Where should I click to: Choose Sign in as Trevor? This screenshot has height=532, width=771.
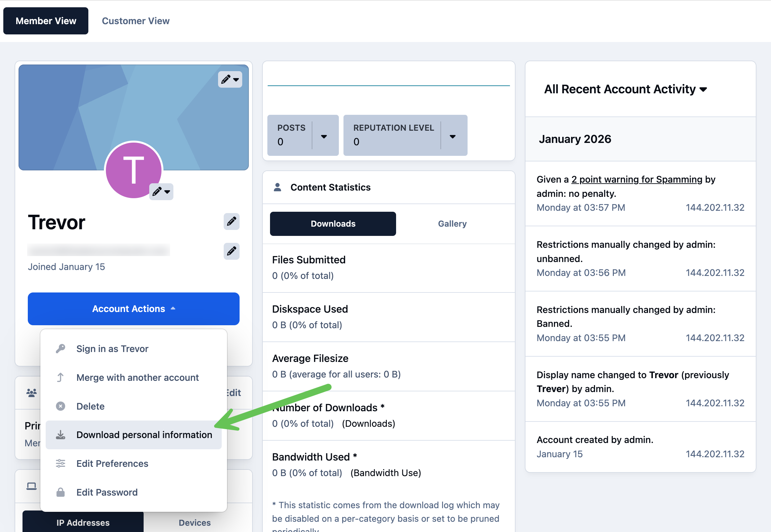click(x=134, y=349)
